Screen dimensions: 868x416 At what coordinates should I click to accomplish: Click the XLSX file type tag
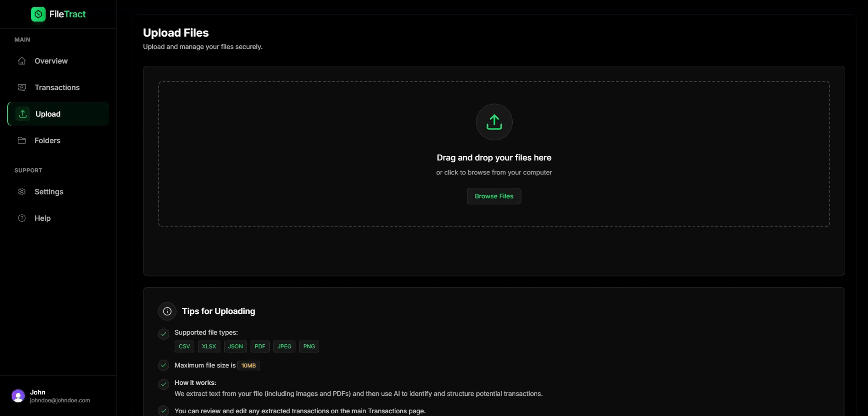click(x=209, y=347)
